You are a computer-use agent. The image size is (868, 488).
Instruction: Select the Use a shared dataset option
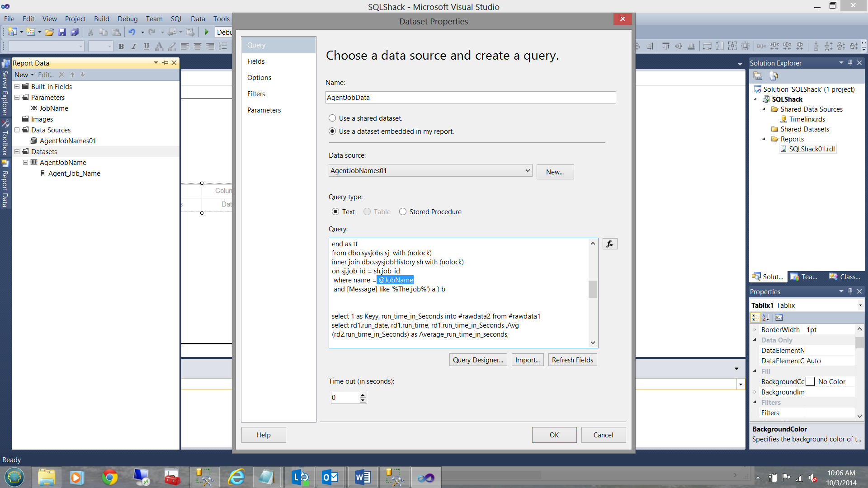332,118
